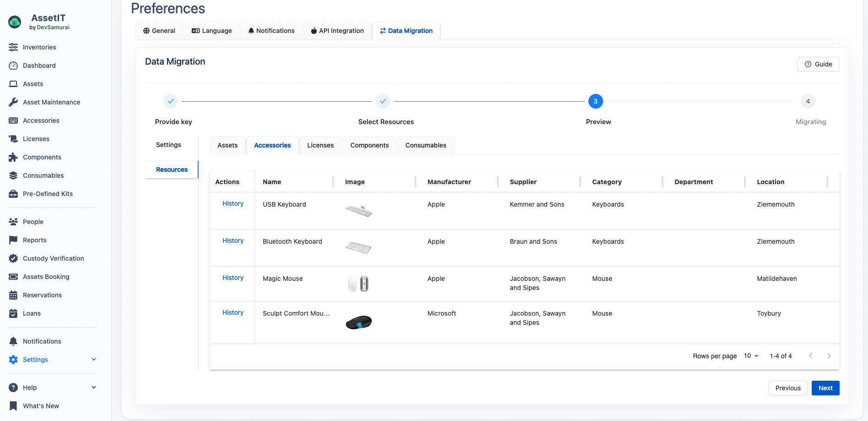Open the Reservations calendar icon

click(x=13, y=295)
